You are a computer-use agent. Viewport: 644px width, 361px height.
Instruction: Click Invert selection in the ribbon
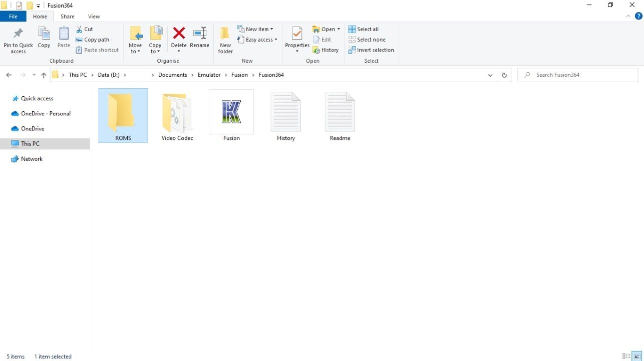pos(371,50)
